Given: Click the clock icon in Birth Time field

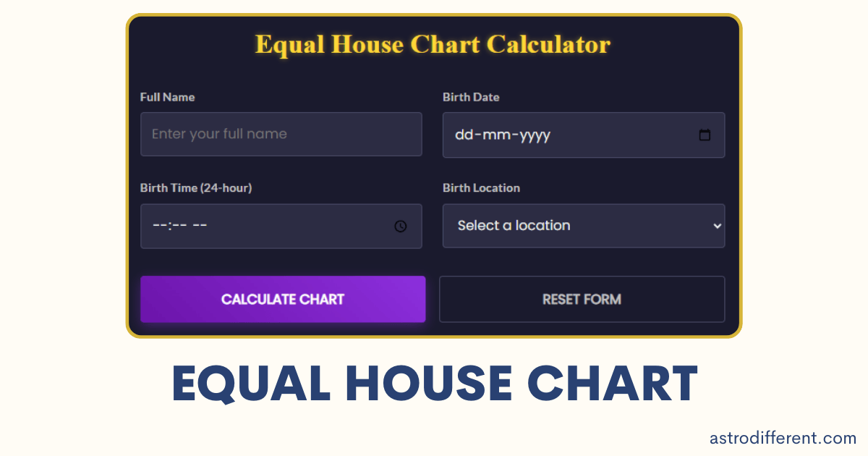Looking at the screenshot, I should 401,226.
